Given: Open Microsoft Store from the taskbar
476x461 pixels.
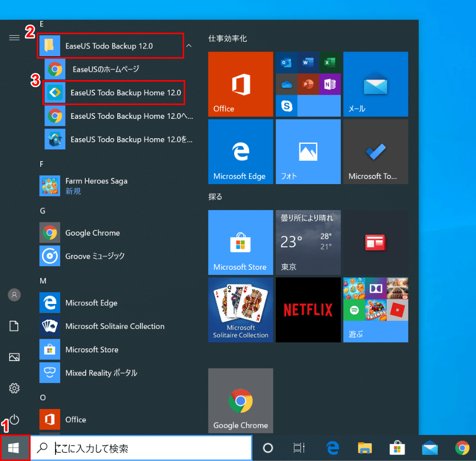Looking at the screenshot, I should (x=397, y=448).
